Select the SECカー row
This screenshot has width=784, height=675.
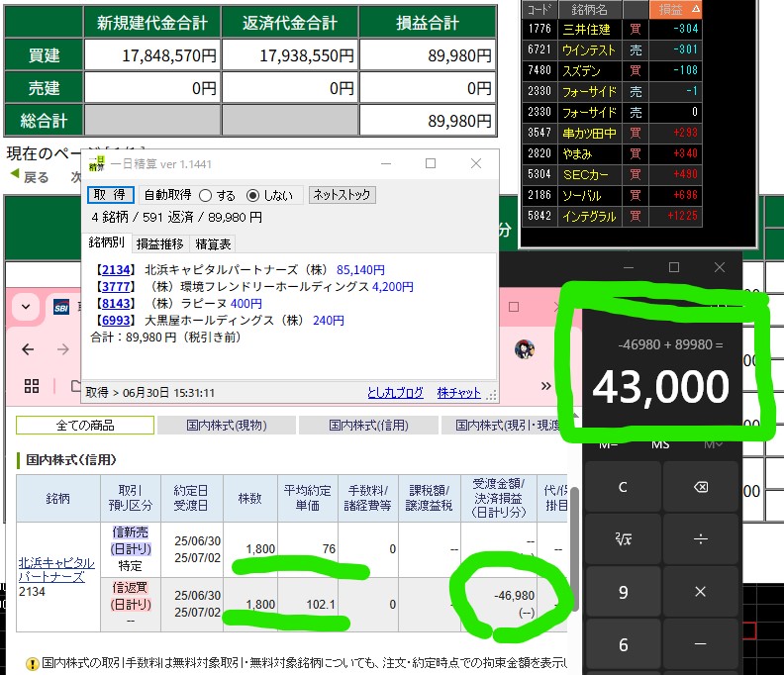point(612,174)
